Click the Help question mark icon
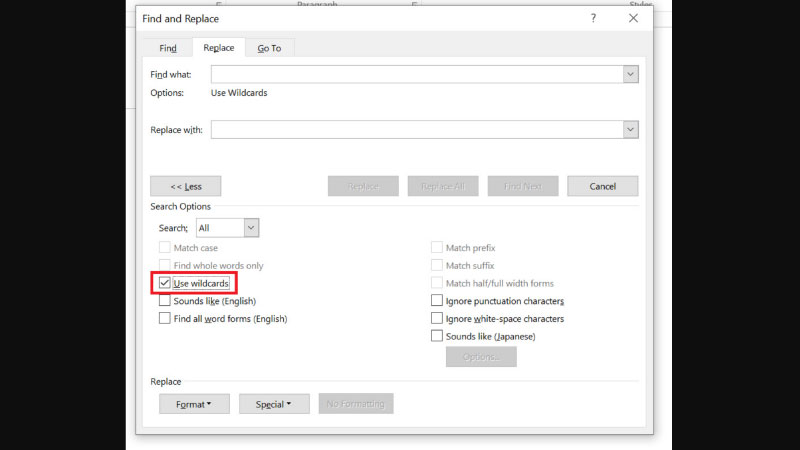 click(593, 18)
